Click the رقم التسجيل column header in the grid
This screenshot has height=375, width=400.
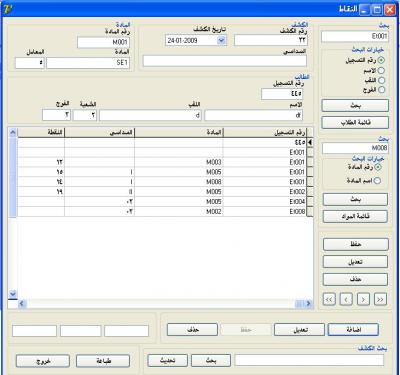point(265,133)
